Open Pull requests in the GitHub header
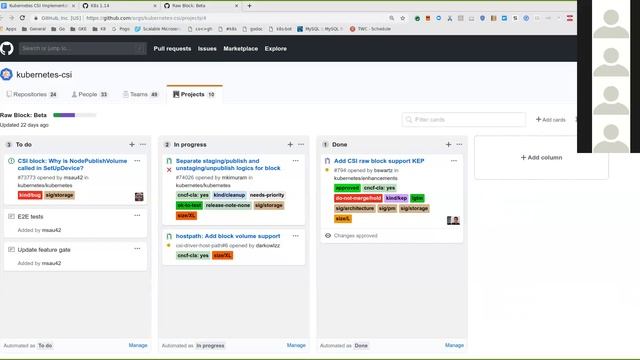Screen dimensions: 640x360 (172, 49)
